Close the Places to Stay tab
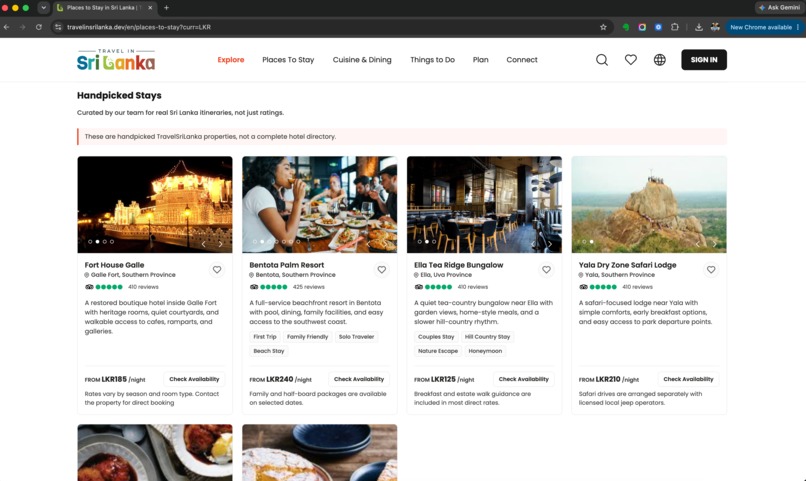The height and width of the screenshot is (481, 806). [150, 8]
